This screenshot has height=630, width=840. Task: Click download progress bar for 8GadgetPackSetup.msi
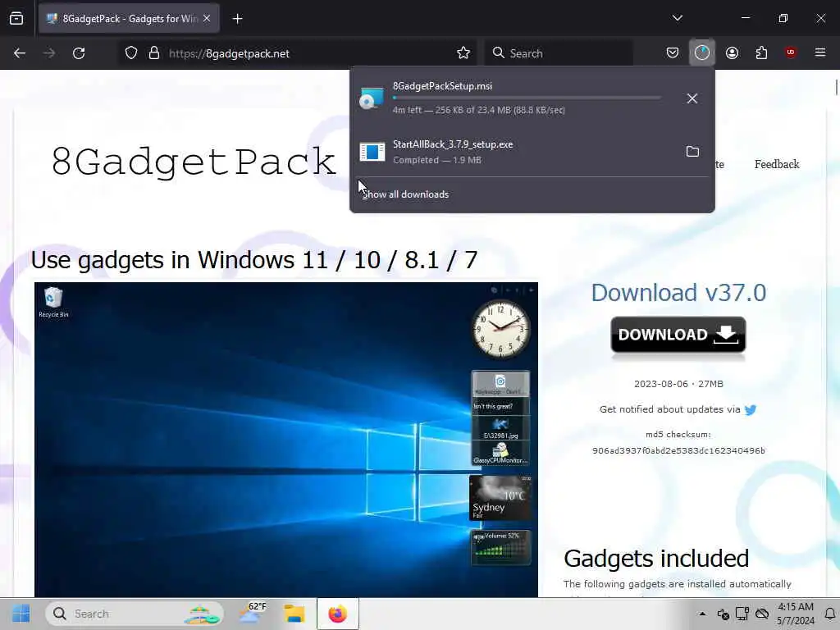pos(527,98)
